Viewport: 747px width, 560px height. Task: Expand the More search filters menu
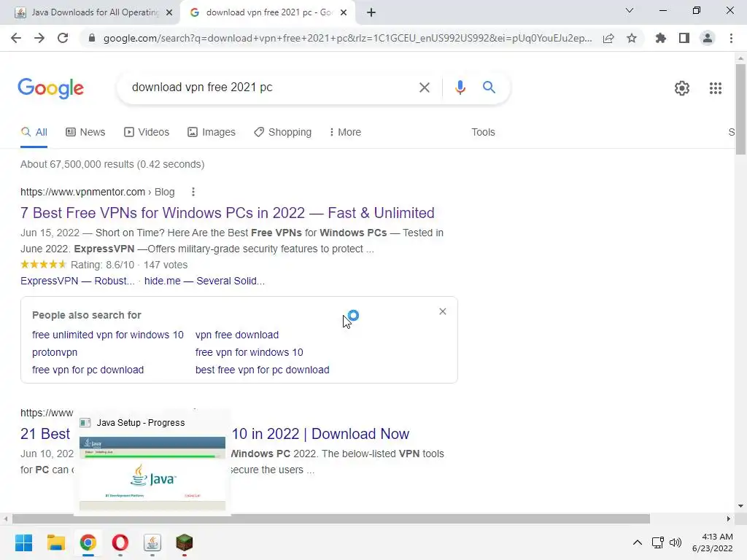coord(345,132)
